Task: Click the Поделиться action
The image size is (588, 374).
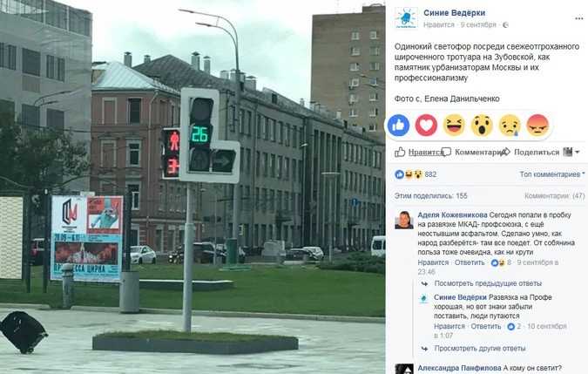Action: [531, 152]
